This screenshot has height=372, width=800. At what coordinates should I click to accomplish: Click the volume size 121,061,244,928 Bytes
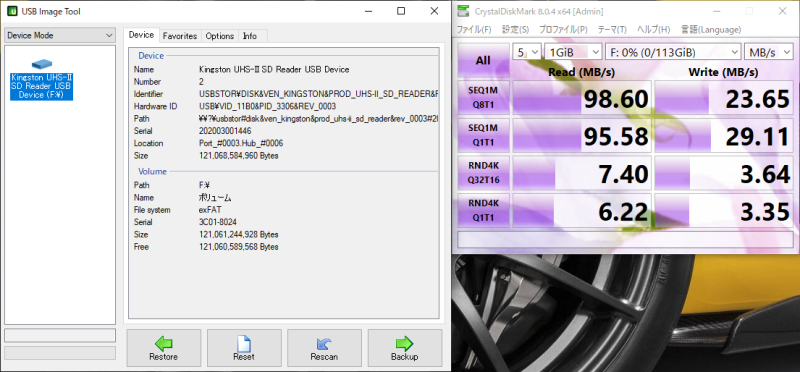pyautogui.click(x=239, y=234)
